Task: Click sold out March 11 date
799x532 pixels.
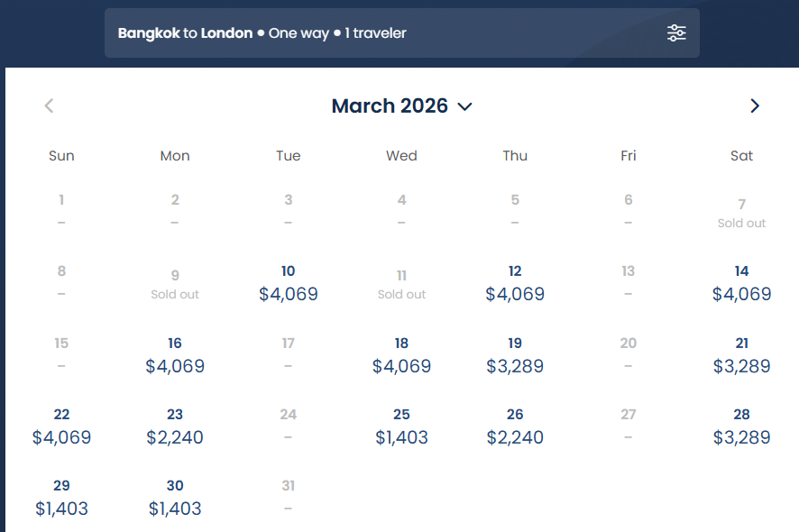Action: point(401,285)
